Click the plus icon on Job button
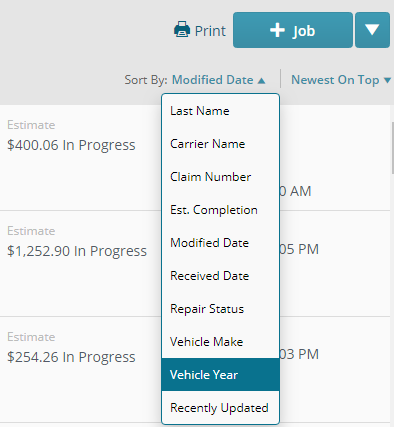This screenshot has height=427, width=394. click(x=277, y=30)
